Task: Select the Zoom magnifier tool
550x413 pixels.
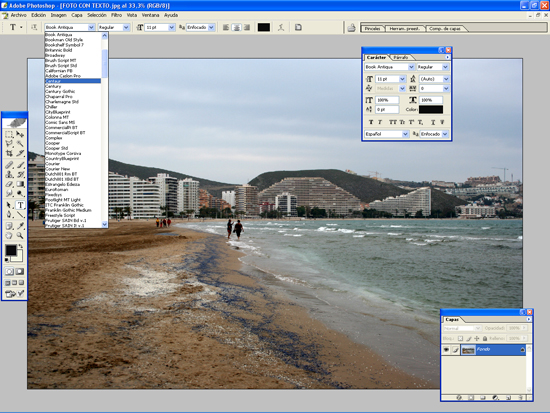Action: tap(20, 236)
